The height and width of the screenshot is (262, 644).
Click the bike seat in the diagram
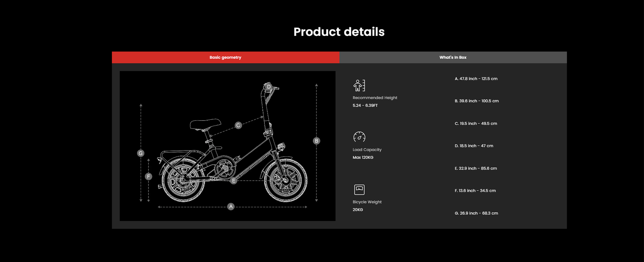(x=205, y=124)
